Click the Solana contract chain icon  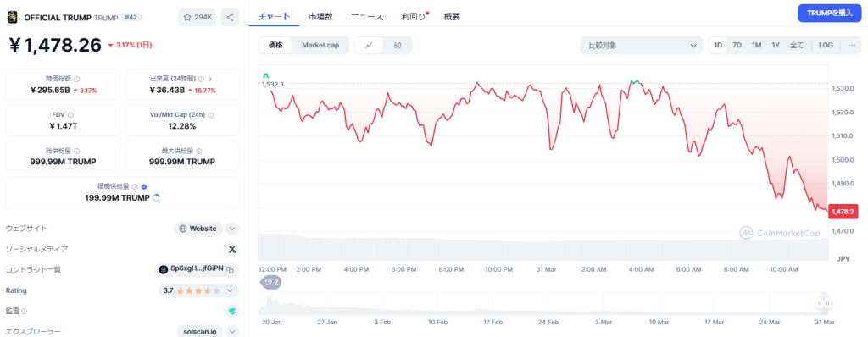[163, 269]
